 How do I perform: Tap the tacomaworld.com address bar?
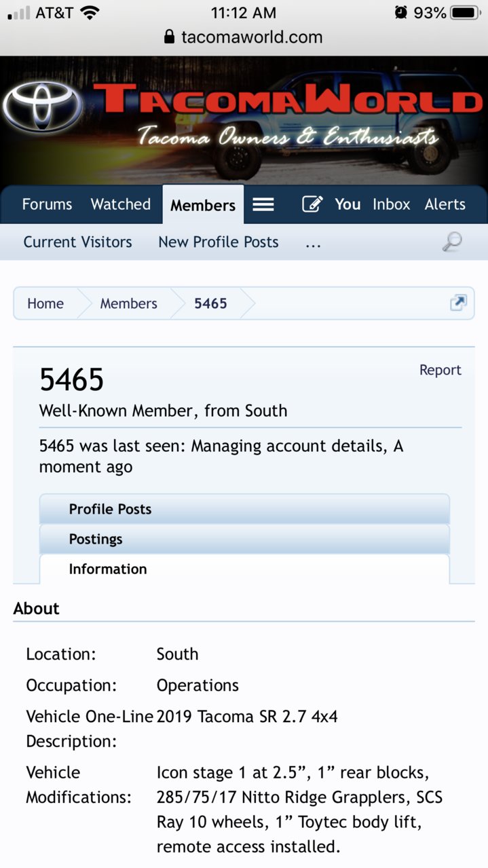(x=244, y=37)
